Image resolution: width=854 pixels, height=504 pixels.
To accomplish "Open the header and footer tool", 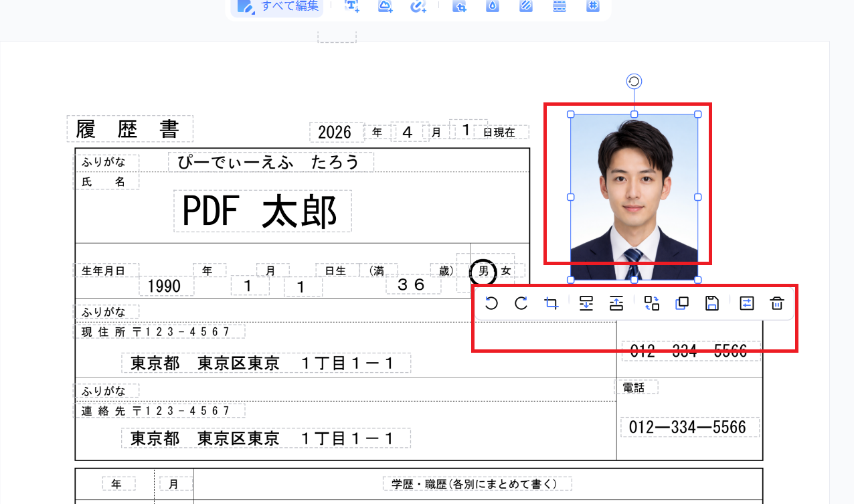I will coord(560,6).
